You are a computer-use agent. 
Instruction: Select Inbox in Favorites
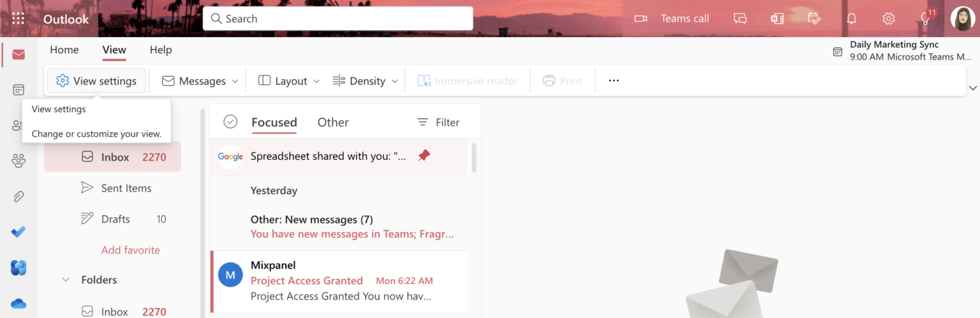(x=112, y=157)
